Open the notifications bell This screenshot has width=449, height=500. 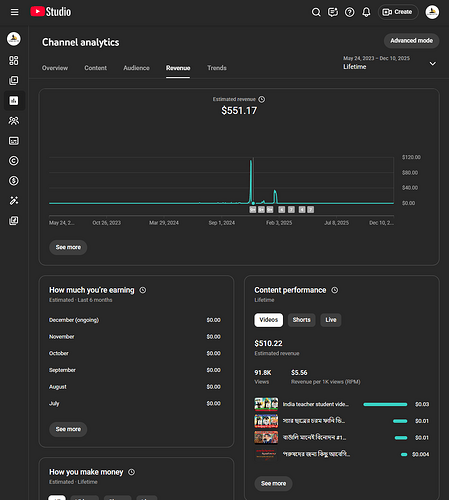point(366,12)
